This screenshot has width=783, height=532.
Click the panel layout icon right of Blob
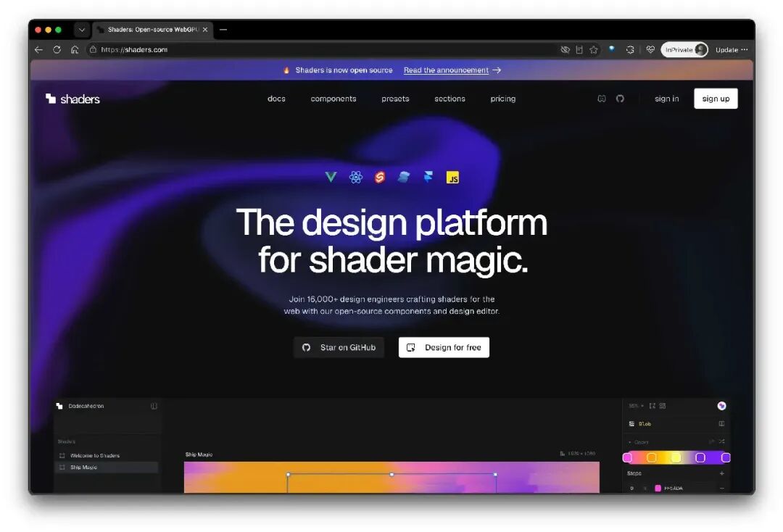click(721, 424)
